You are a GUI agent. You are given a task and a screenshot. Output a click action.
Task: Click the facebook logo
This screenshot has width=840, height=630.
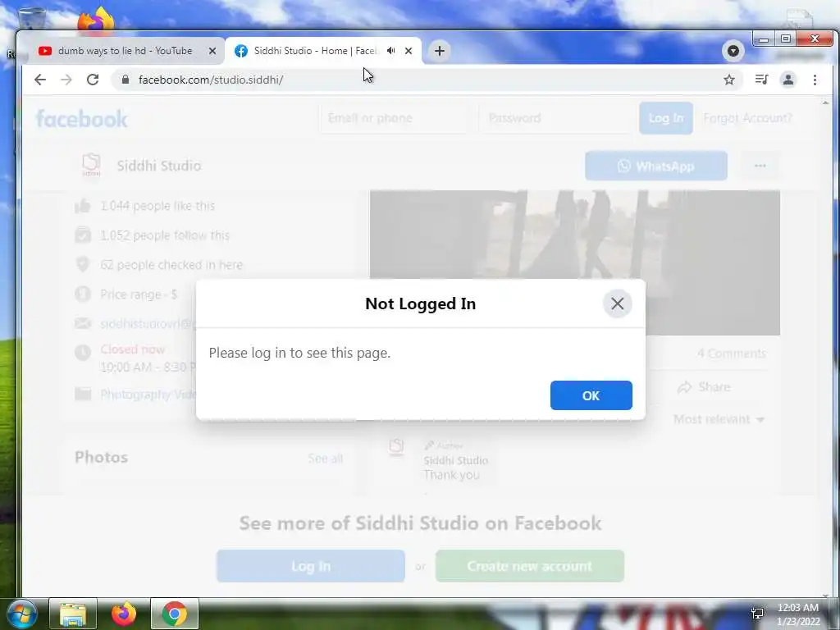[81, 118]
